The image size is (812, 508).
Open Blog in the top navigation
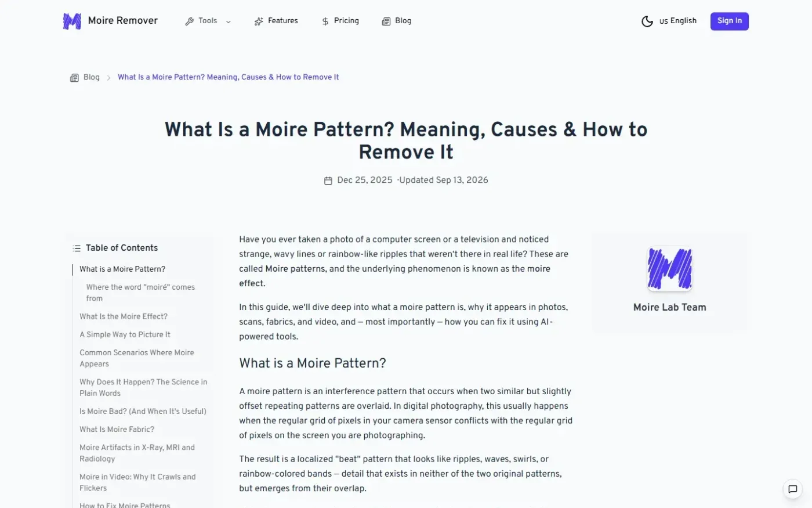[x=397, y=21]
